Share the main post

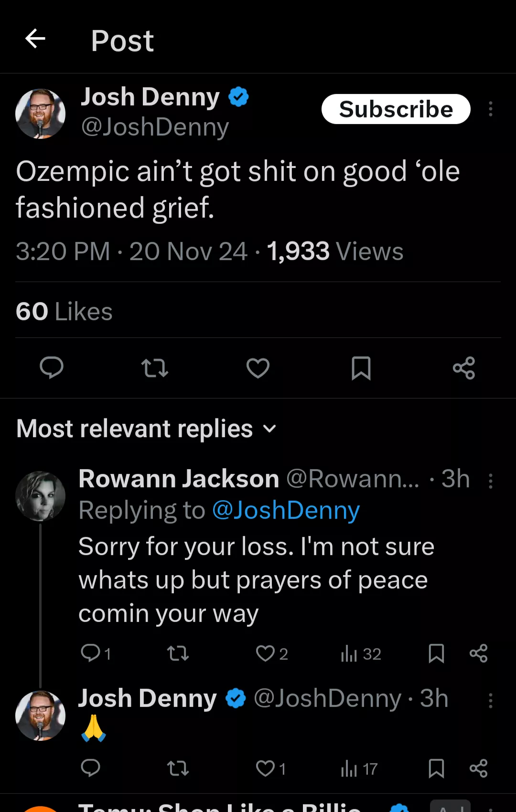click(463, 368)
